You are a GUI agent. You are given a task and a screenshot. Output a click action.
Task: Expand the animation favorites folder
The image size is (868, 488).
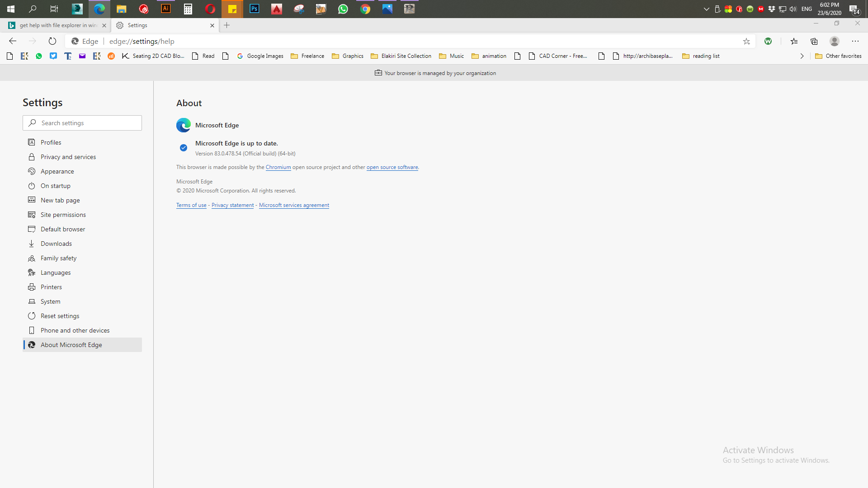[489, 56]
